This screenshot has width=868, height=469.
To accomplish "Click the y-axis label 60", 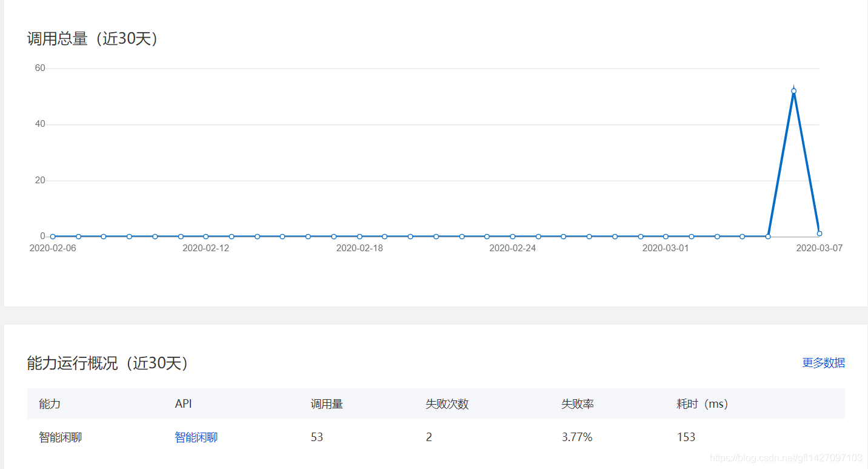I will click(40, 68).
